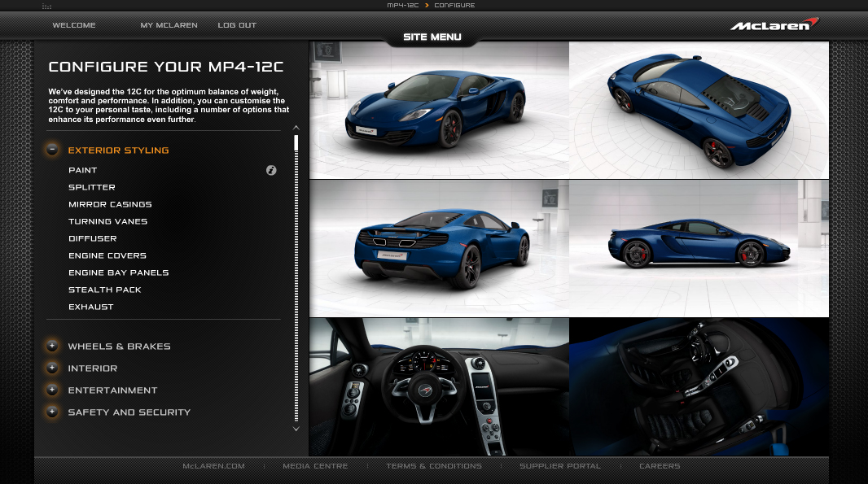Click the McLaren logo
The image size is (868, 484).
[x=774, y=24]
